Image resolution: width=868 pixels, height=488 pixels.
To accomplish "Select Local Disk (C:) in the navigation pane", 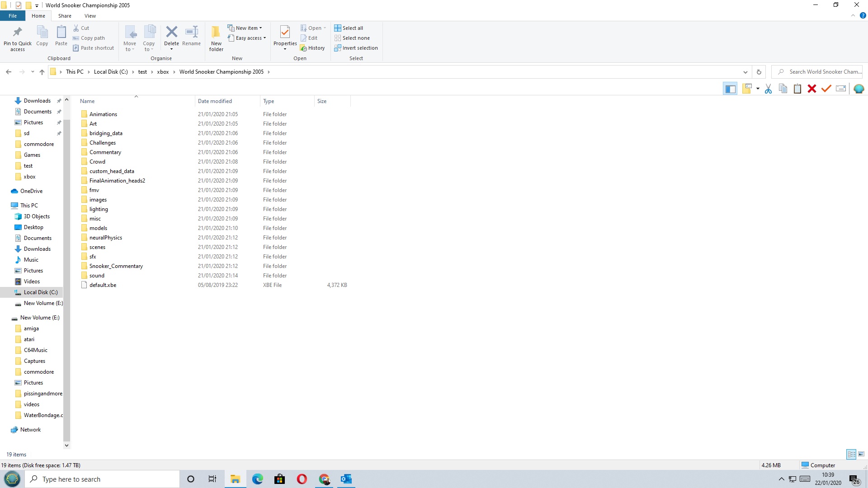I will [40, 292].
